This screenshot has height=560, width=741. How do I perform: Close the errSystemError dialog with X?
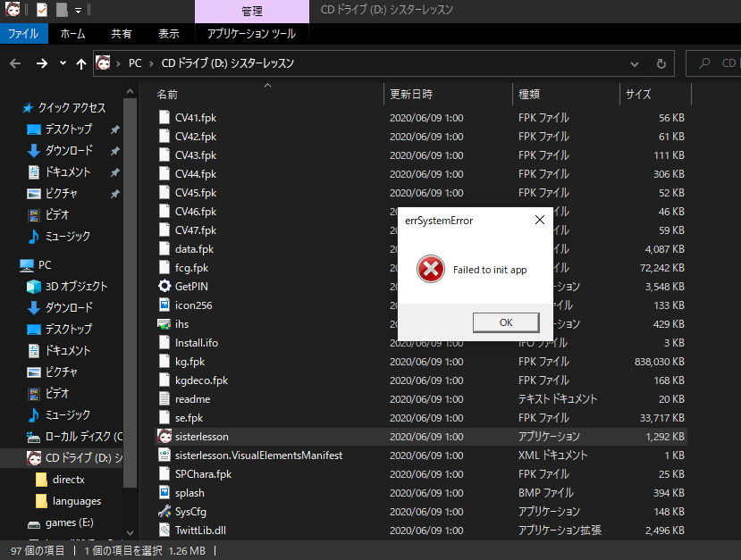point(539,220)
